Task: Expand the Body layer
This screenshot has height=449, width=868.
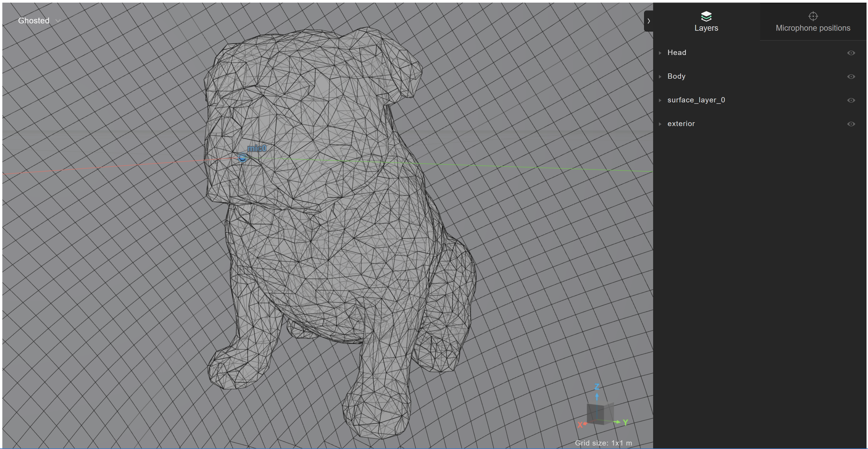Action: tap(660, 76)
